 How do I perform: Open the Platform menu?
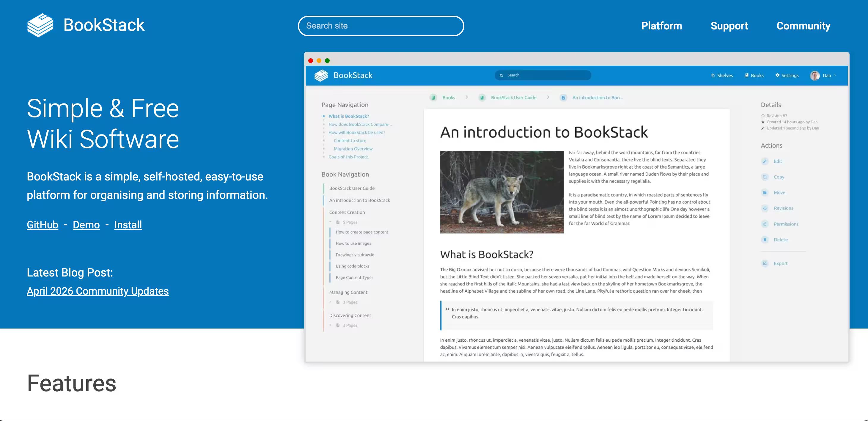661,26
